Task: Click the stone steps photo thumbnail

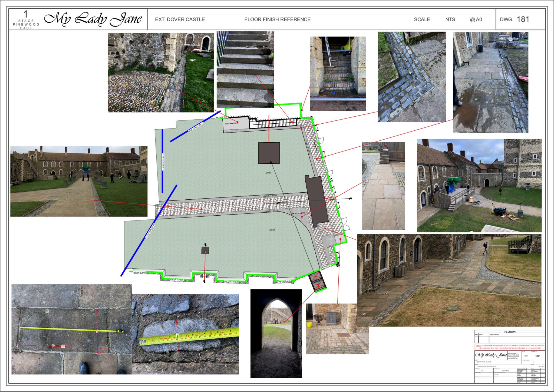Action: (x=245, y=70)
